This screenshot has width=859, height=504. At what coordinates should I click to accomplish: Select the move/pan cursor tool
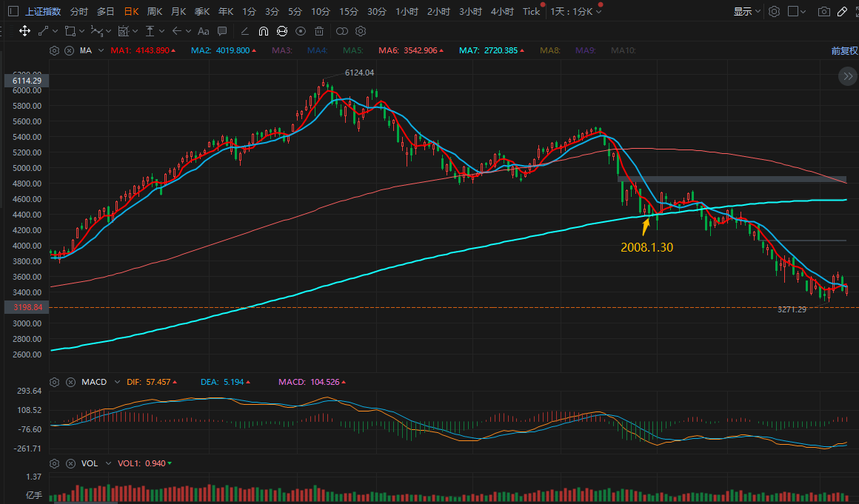pyautogui.click(x=24, y=31)
